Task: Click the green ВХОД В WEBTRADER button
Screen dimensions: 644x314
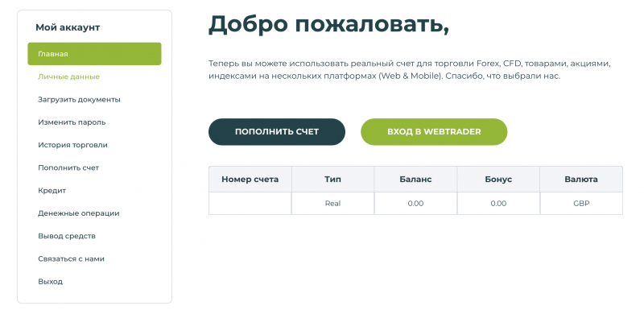Action: pos(434,132)
